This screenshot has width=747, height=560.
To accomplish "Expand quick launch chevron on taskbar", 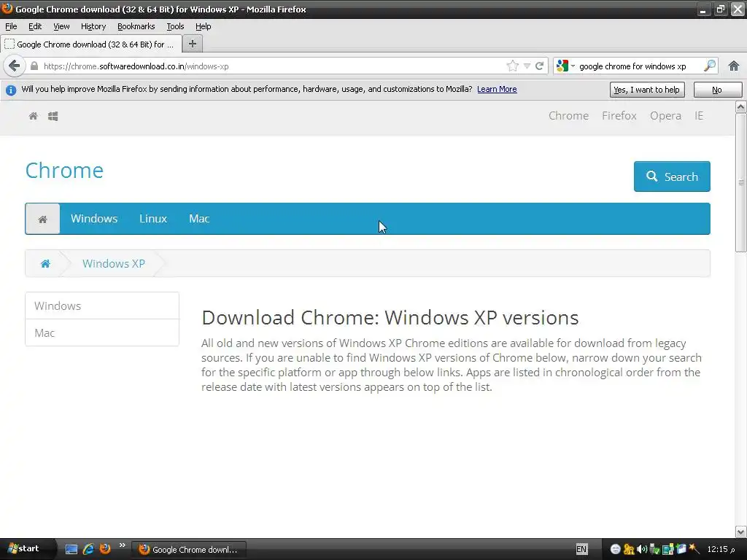I will (x=122, y=545).
